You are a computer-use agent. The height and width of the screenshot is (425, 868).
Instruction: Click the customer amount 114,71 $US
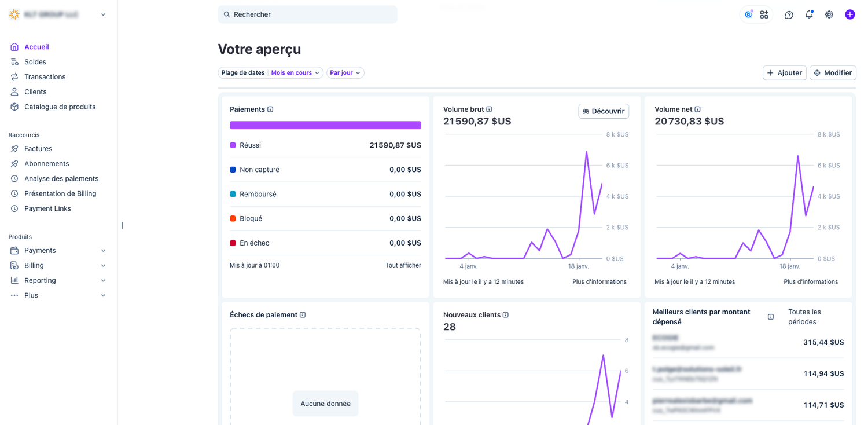click(x=823, y=405)
